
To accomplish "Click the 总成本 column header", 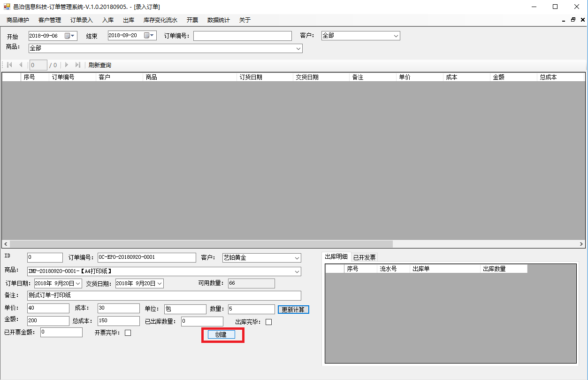I will tap(561, 77).
